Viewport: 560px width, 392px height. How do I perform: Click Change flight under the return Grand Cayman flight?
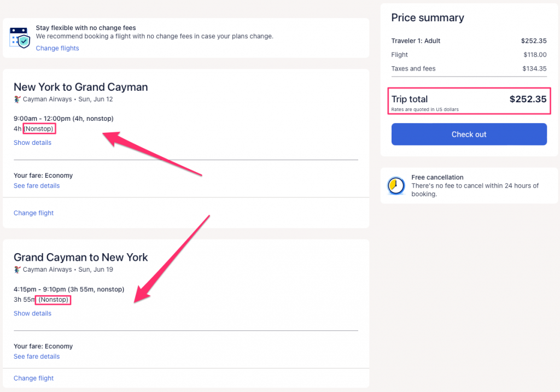(x=33, y=378)
